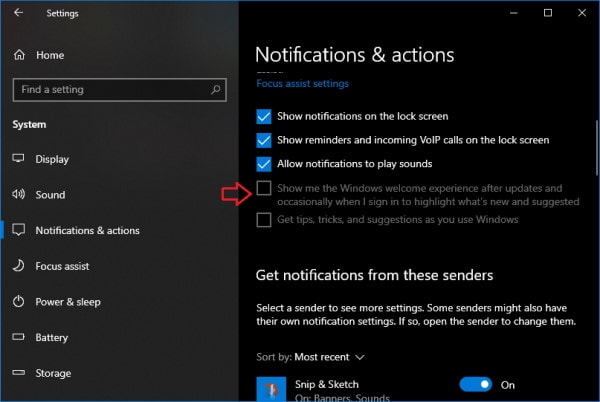Screen dimensions: 600x402
Task: Click the search magnifier icon
Action: (215, 90)
